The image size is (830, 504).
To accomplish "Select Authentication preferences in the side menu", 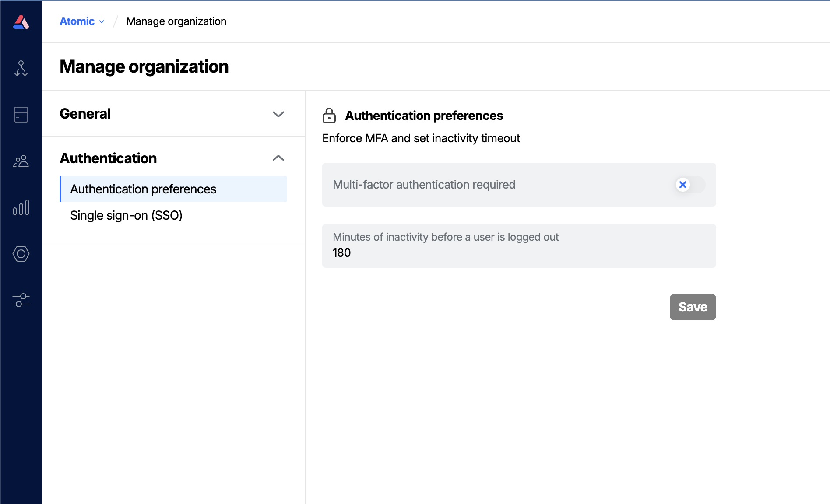I will tap(143, 189).
